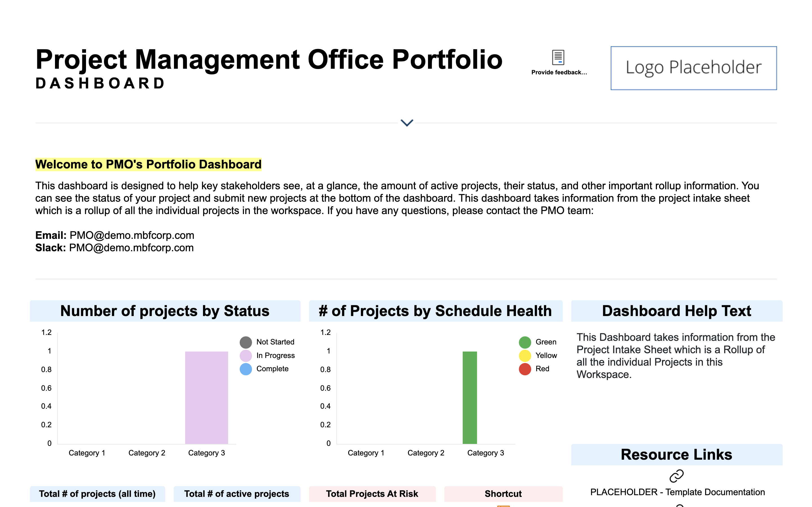
Task: Click the Provide feedback form icon
Action: click(558, 57)
